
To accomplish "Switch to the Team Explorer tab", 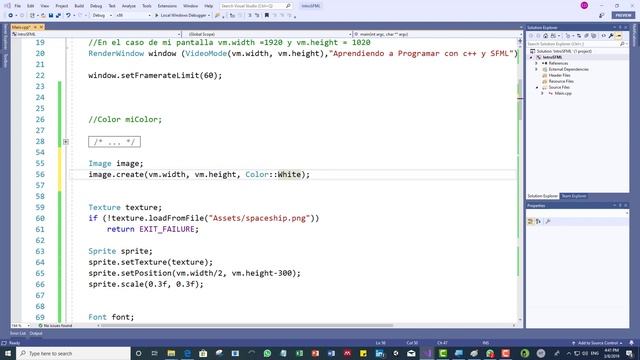I will (x=573, y=196).
